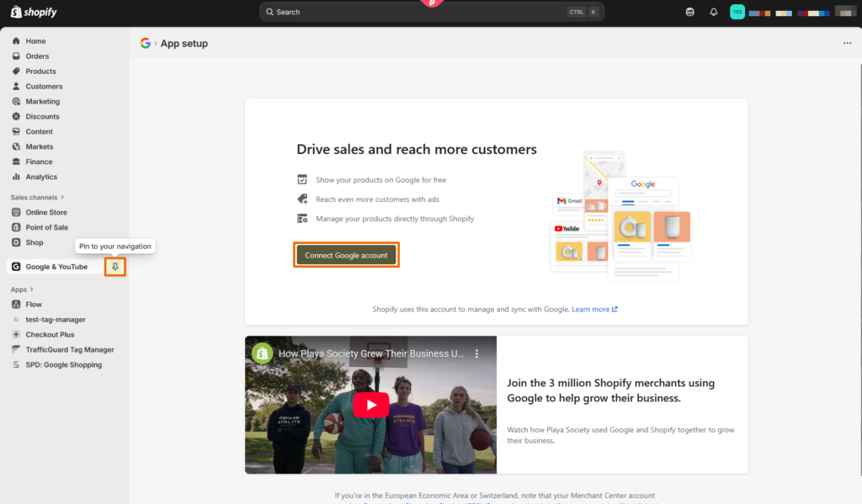The width and height of the screenshot is (862, 504).
Task: Go to Products in sidebar
Action: click(x=40, y=72)
